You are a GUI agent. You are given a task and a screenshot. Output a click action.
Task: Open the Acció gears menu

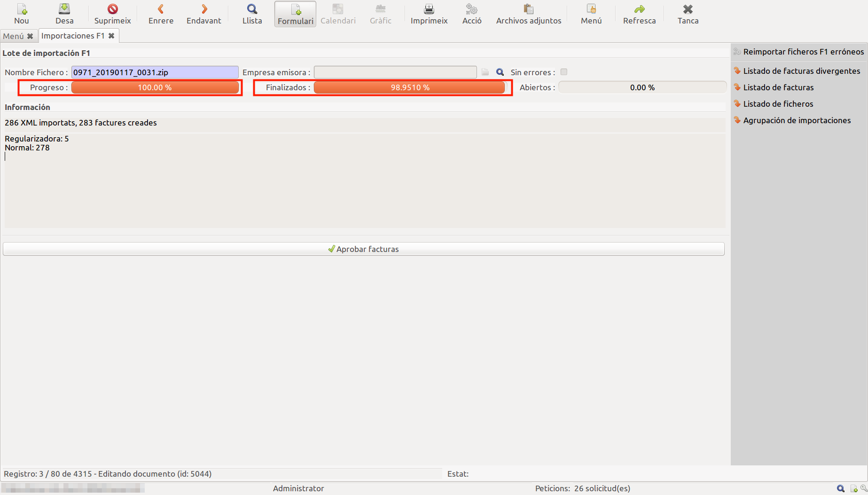[x=472, y=14]
